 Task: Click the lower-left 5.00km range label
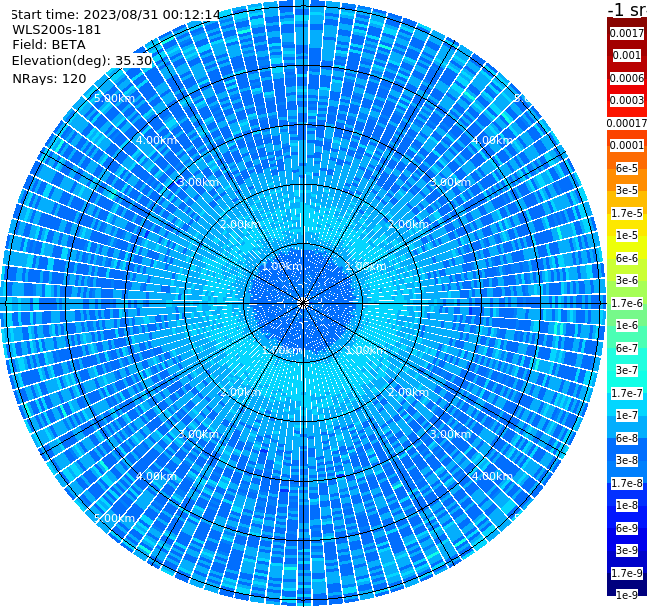(114, 518)
